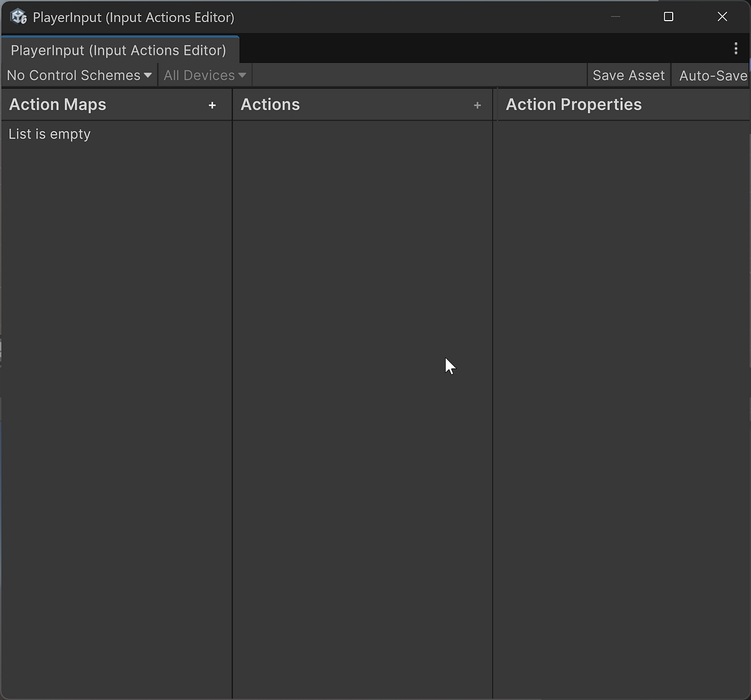Minimize the Input Actions Editor window

(x=615, y=17)
